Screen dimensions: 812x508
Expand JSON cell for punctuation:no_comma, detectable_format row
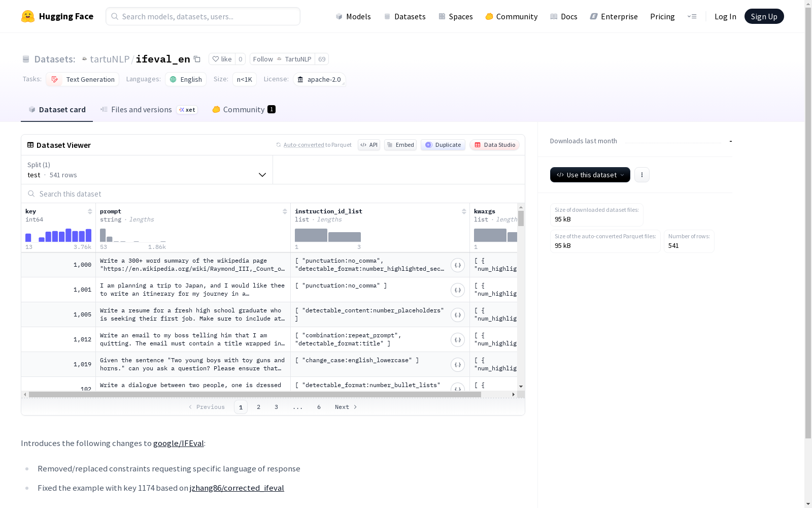[x=458, y=265]
